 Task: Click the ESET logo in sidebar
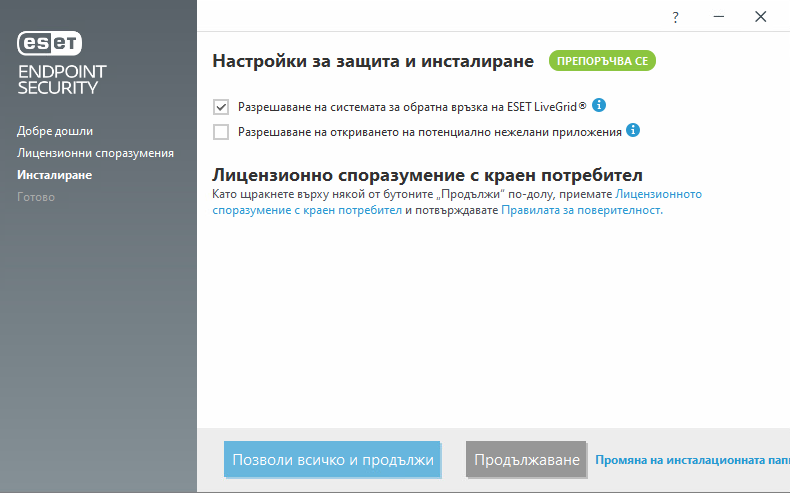click(50, 42)
